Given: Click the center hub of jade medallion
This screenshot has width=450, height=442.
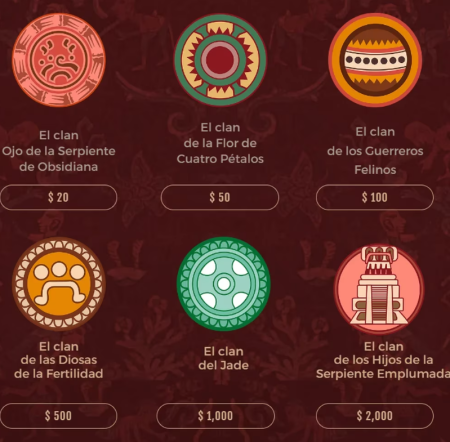Looking at the screenshot, I should [x=223, y=284].
